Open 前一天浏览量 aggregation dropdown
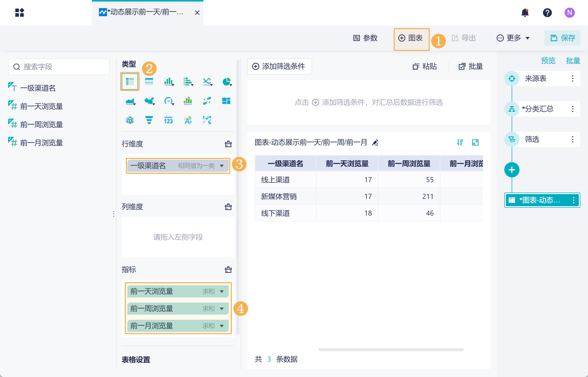588x377 pixels. pos(222,292)
